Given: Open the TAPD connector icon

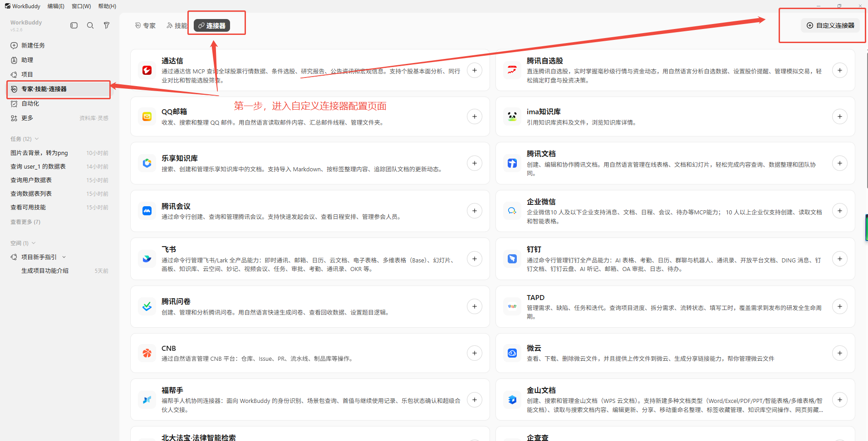Looking at the screenshot, I should pyautogui.click(x=512, y=306).
